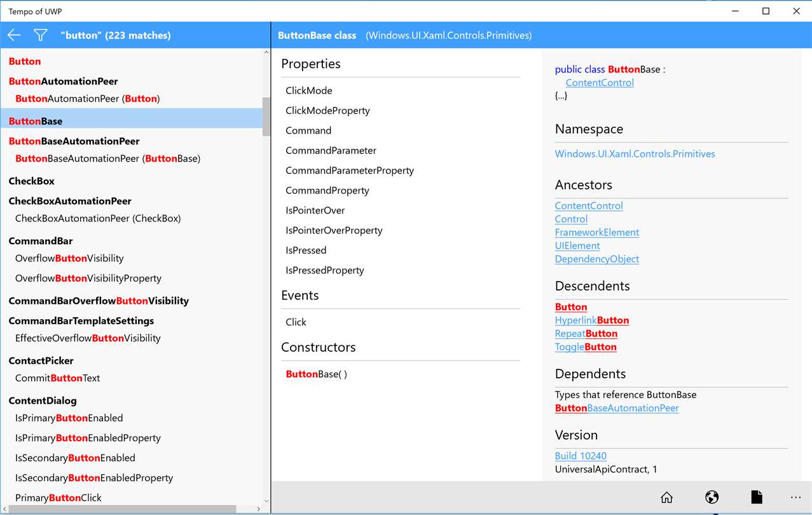Expand the collapsed class body braces
The width and height of the screenshot is (812, 515).
(x=561, y=96)
